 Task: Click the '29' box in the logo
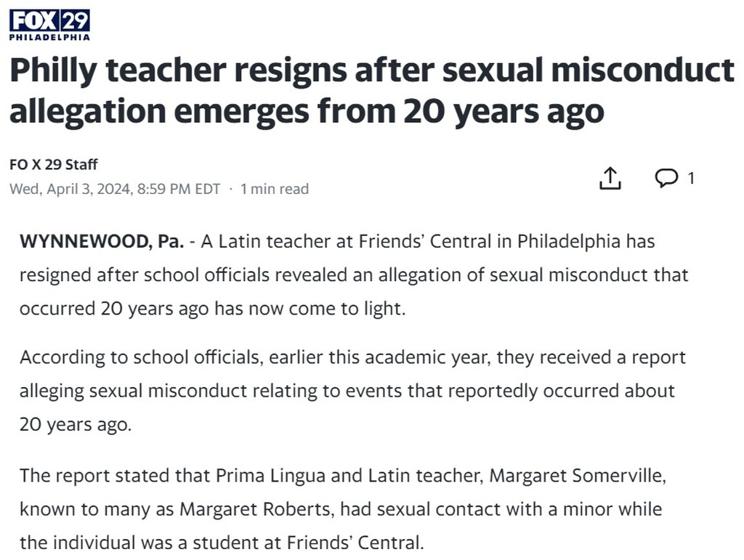coord(75,21)
